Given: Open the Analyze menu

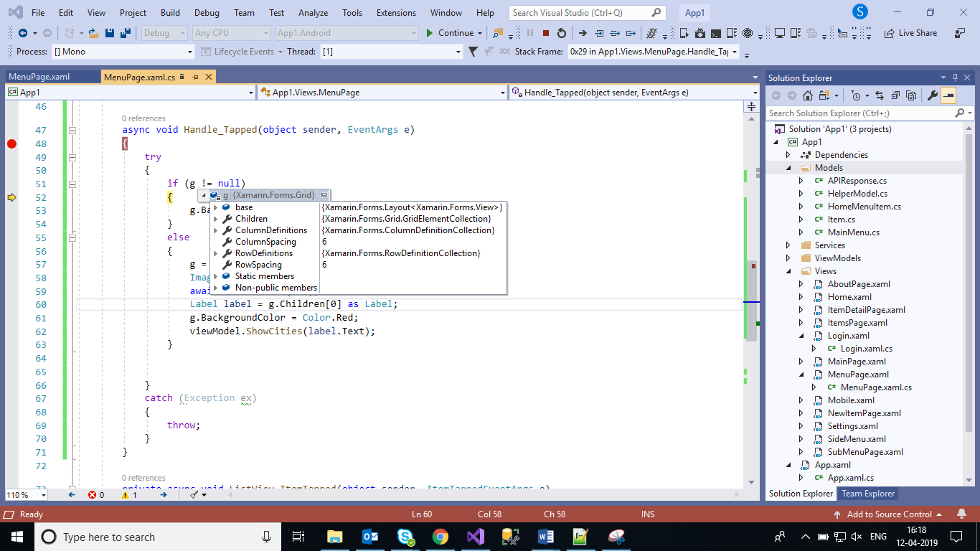Looking at the screenshot, I should coord(313,13).
